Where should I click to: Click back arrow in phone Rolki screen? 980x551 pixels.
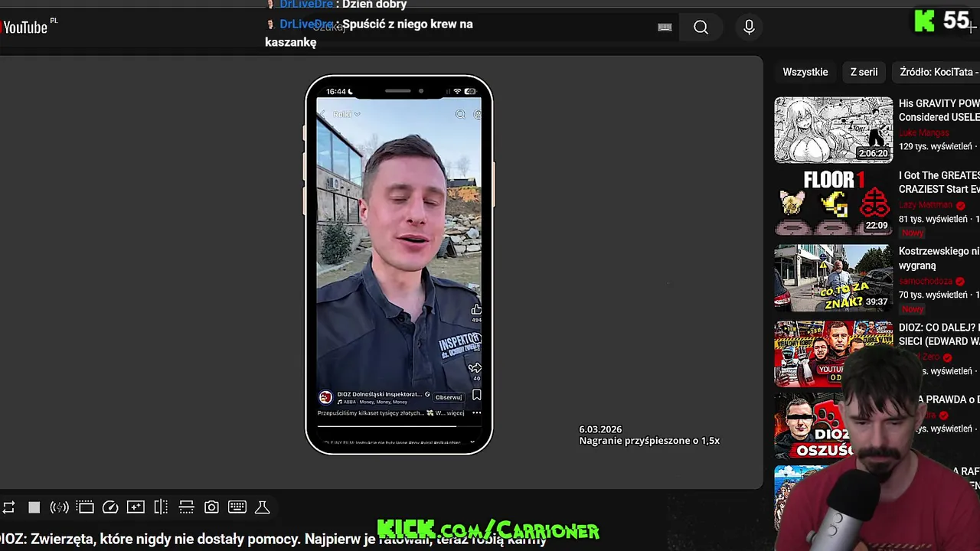(322, 114)
